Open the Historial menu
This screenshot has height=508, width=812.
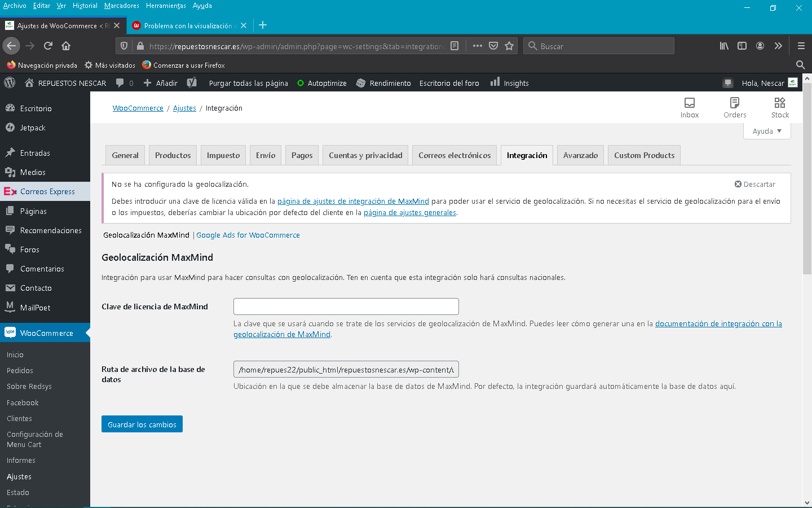pos(85,6)
